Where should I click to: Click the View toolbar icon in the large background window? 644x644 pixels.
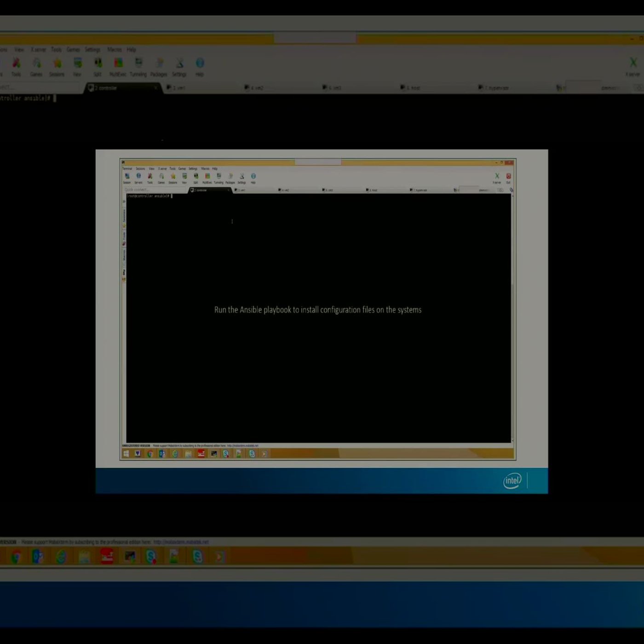pyautogui.click(x=77, y=63)
